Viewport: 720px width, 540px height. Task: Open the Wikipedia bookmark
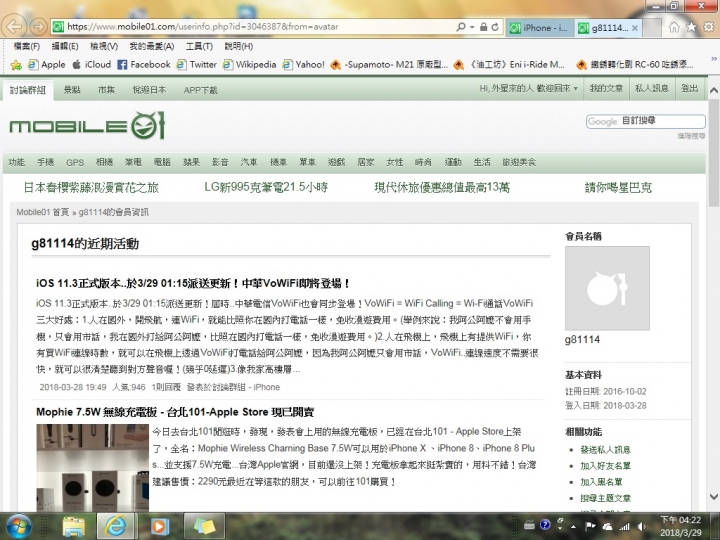click(249, 65)
